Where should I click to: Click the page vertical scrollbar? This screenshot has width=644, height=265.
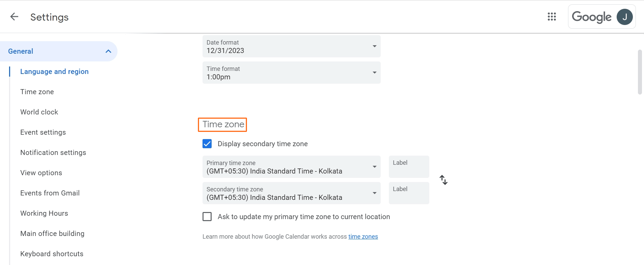(x=640, y=72)
